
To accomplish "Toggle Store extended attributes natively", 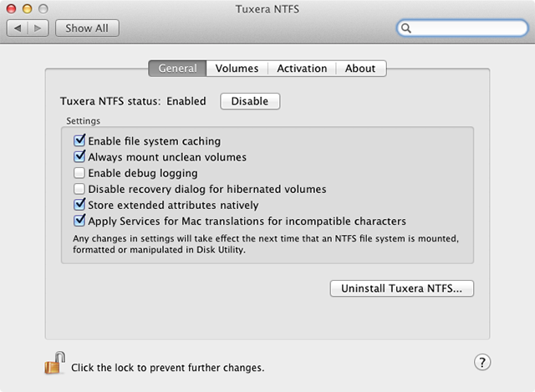I will [79, 205].
